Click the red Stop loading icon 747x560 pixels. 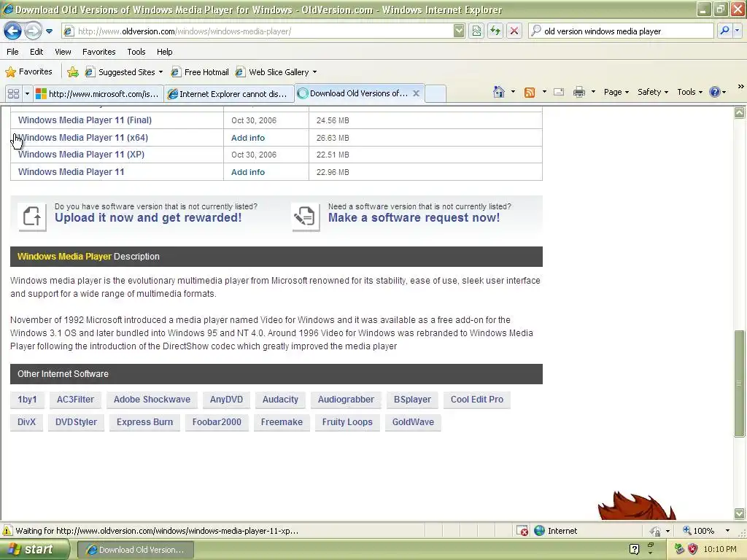pyautogui.click(x=514, y=31)
